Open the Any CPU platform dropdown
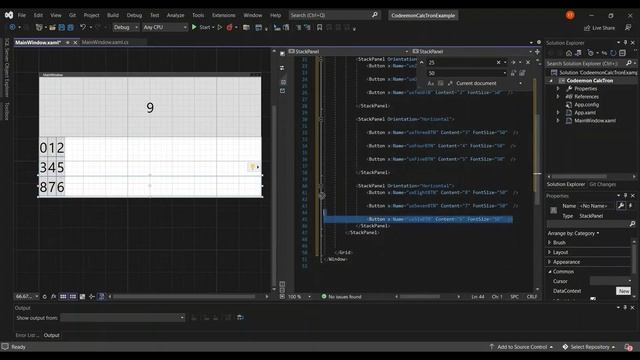Image resolution: width=640 pixels, height=360 pixels. [x=165, y=27]
